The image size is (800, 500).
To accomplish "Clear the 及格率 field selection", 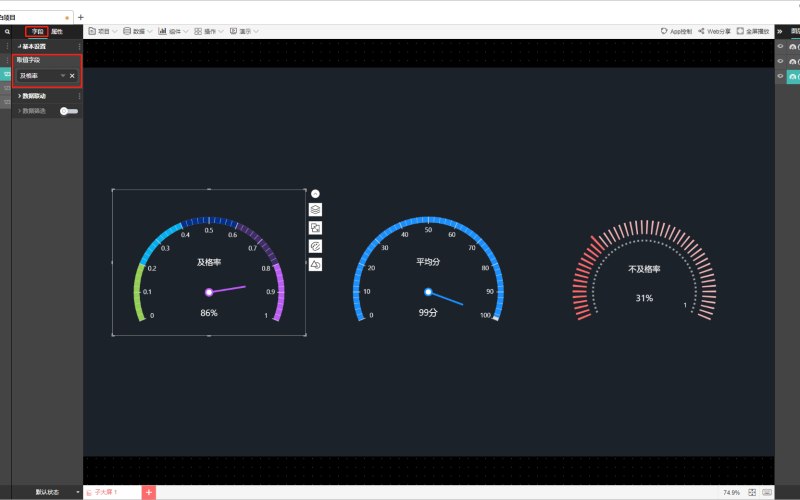I will 72,76.
